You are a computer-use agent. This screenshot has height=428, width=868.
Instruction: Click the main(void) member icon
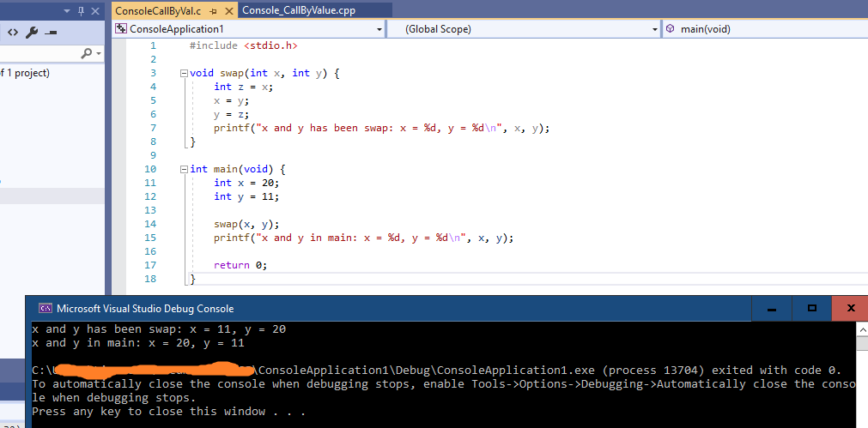point(671,29)
